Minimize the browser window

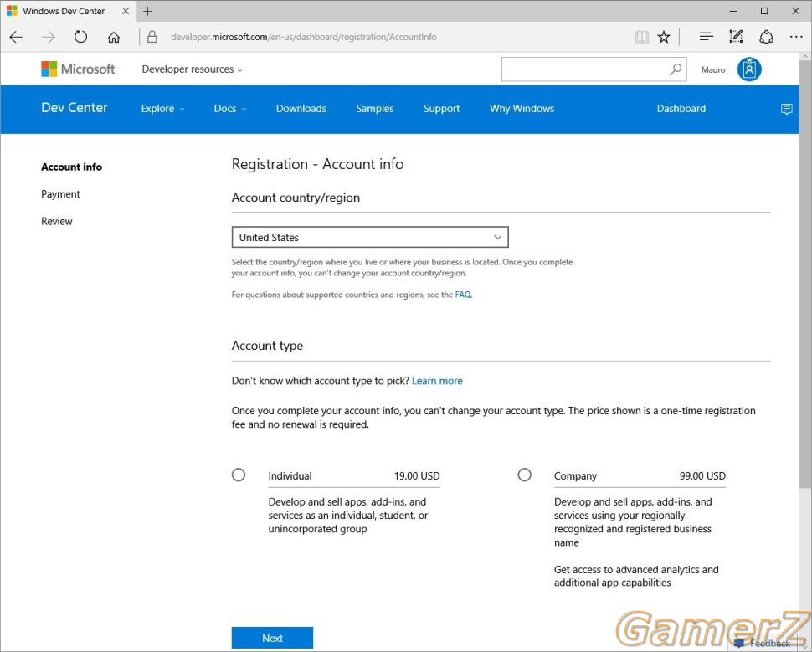click(x=733, y=11)
